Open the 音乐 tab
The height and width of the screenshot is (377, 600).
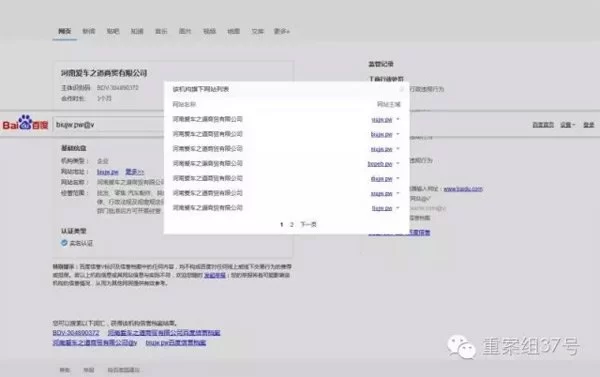click(x=161, y=31)
